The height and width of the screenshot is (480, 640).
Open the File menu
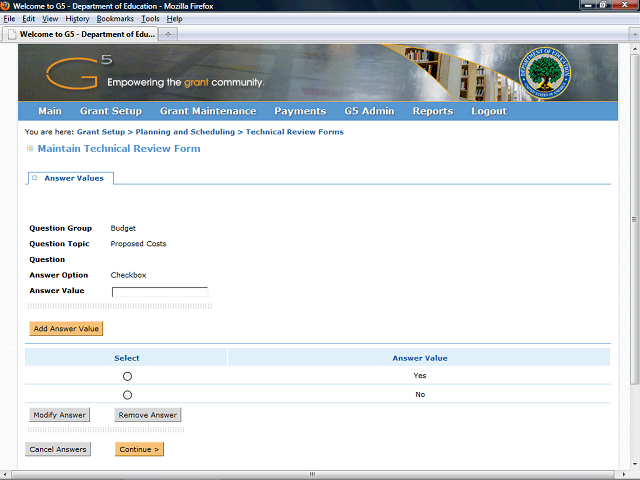click(x=9, y=19)
